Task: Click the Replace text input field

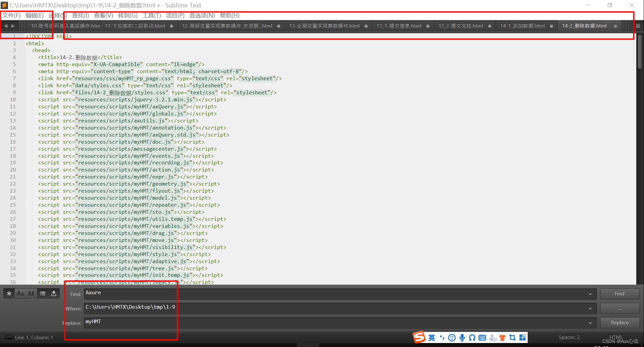Action: point(335,323)
